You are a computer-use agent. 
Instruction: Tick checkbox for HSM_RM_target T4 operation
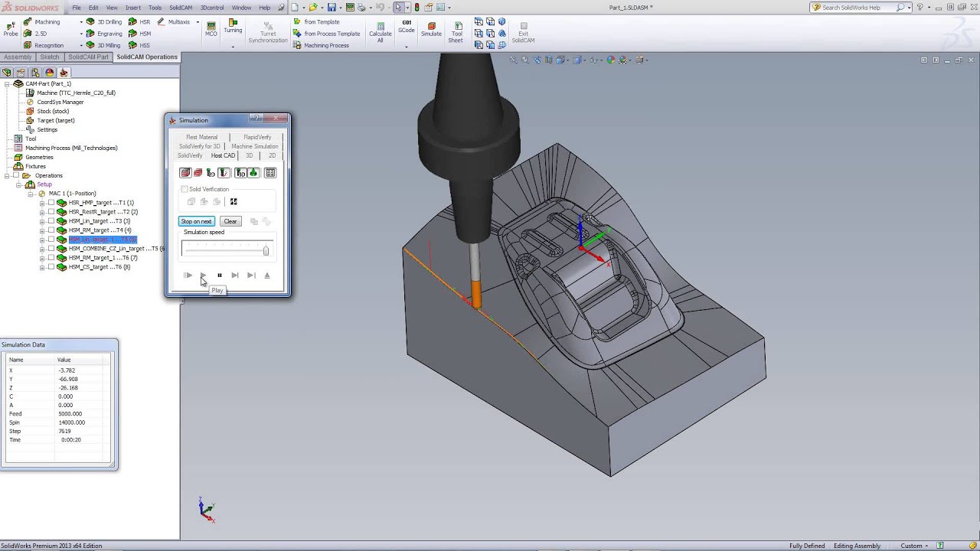pos(51,230)
